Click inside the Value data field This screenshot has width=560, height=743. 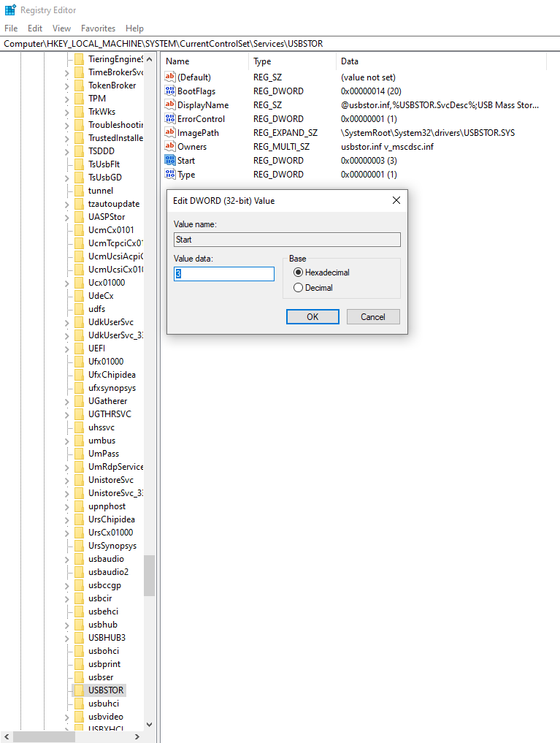224,273
